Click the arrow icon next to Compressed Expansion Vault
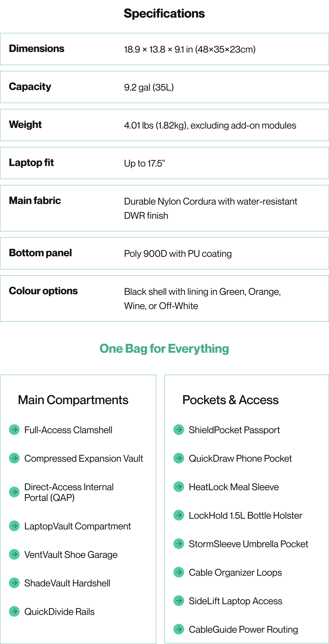Screen dimensions: 329x644 click(14, 458)
